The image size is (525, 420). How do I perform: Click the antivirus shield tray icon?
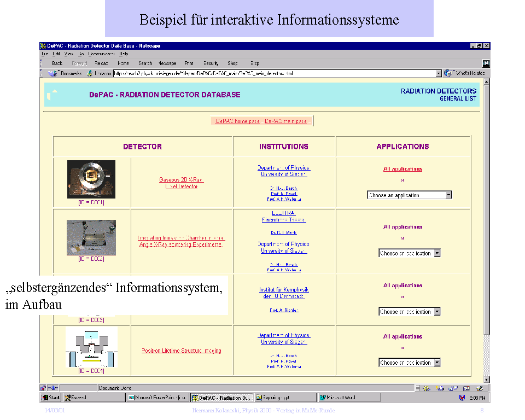[x=462, y=398]
